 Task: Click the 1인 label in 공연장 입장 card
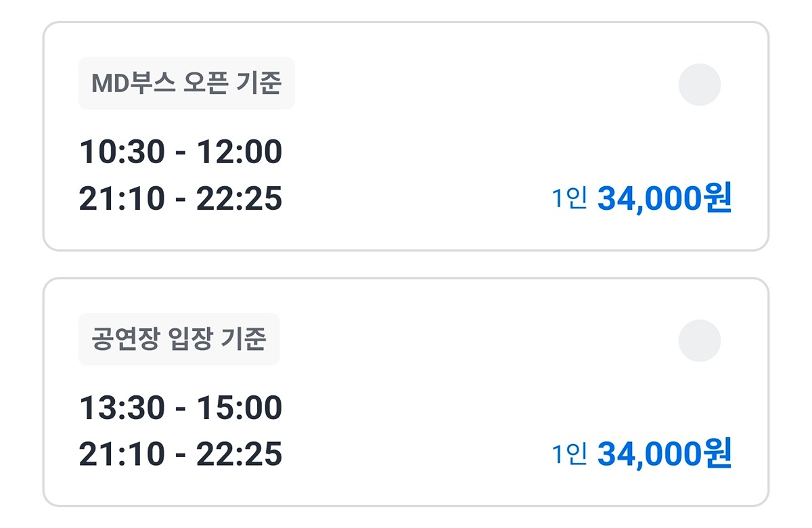click(568, 455)
